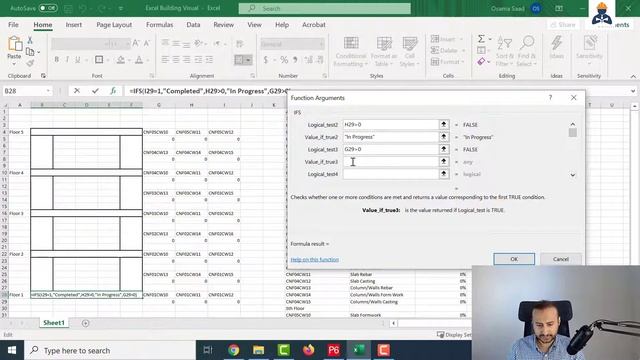Screen dimensions: 640x360
Task: Click the dialog help question mark
Action: tap(550, 98)
